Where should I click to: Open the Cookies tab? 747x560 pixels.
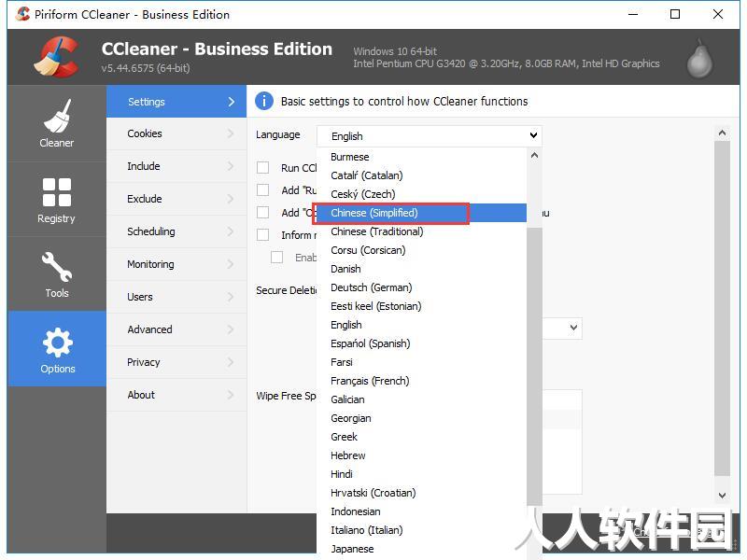coord(176,133)
